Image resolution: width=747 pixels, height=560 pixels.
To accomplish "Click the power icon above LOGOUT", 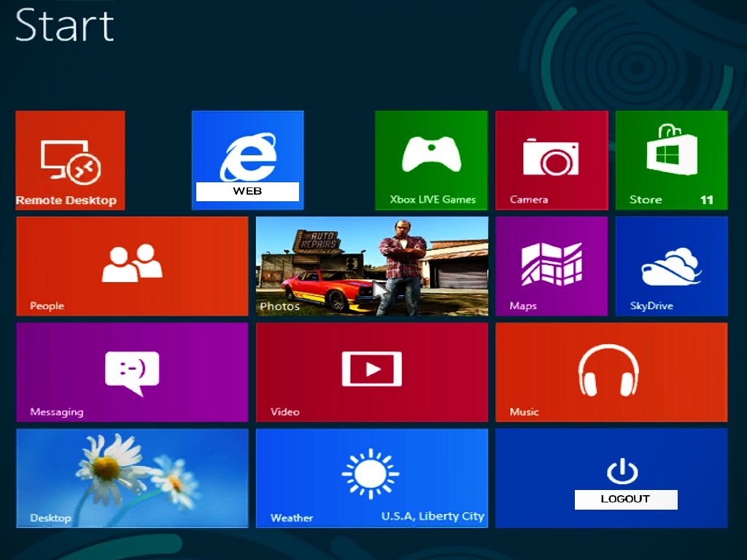I will 622,471.
